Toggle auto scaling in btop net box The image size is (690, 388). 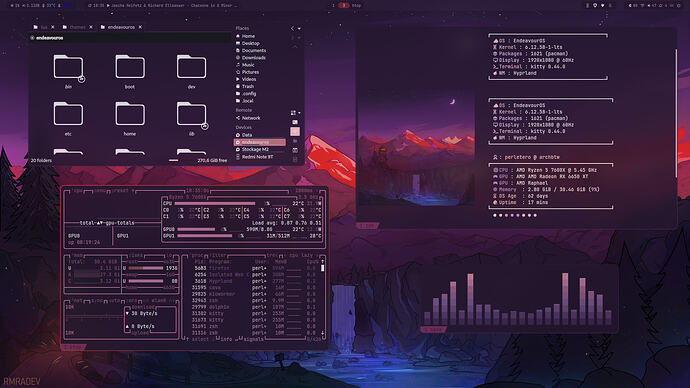click(x=114, y=301)
